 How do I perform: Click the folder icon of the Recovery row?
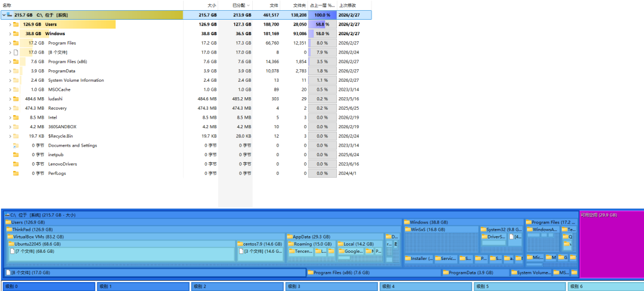pos(16,108)
